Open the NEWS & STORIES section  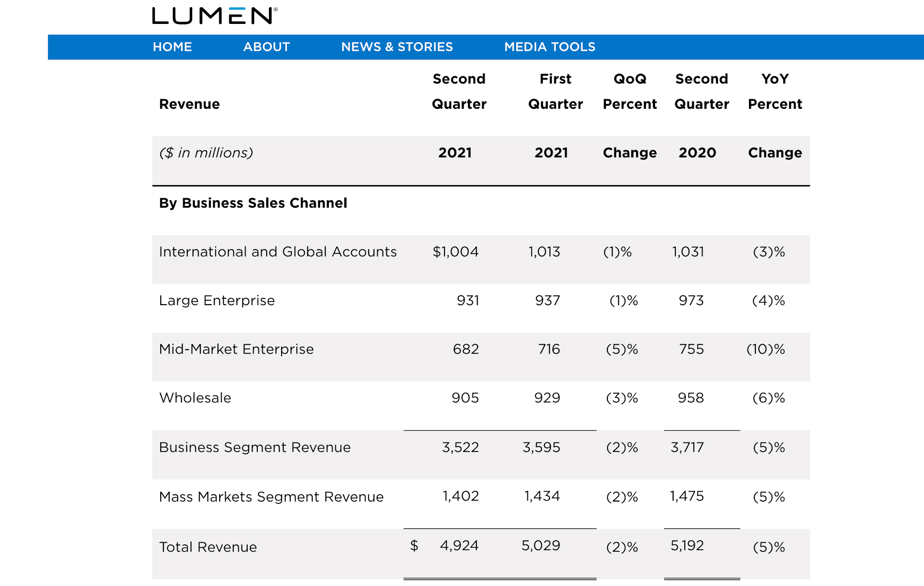click(397, 47)
